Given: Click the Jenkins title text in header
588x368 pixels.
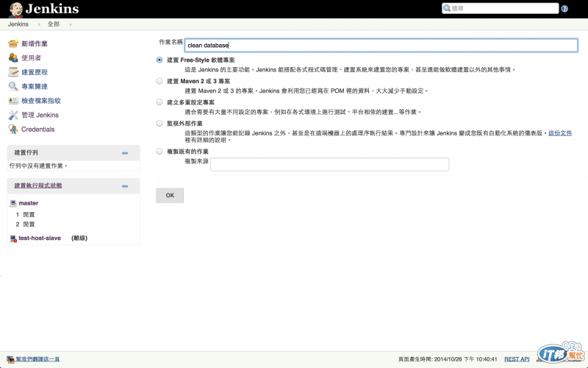Looking at the screenshot, I should click(52, 9).
